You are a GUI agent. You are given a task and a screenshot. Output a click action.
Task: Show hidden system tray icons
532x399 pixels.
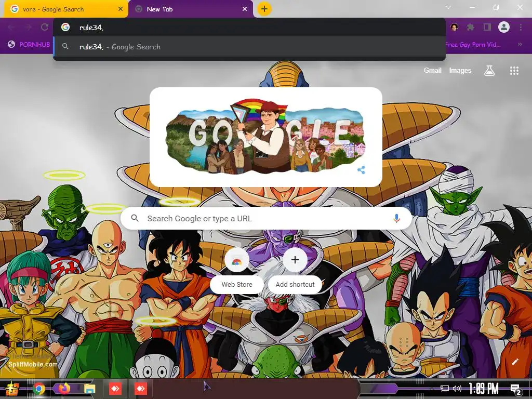[x=432, y=389]
